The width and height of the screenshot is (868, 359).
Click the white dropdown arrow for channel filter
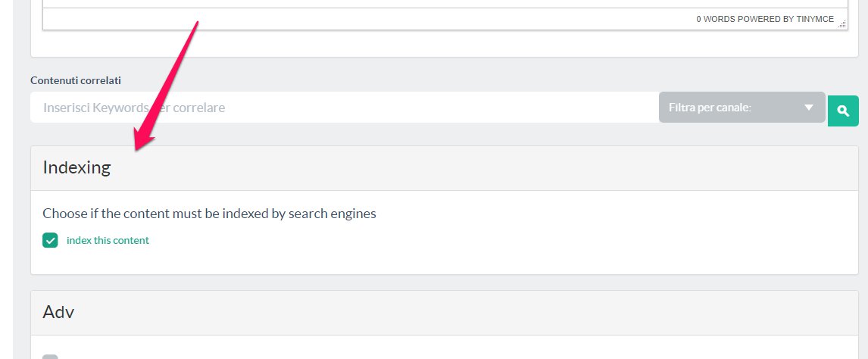pyautogui.click(x=809, y=108)
